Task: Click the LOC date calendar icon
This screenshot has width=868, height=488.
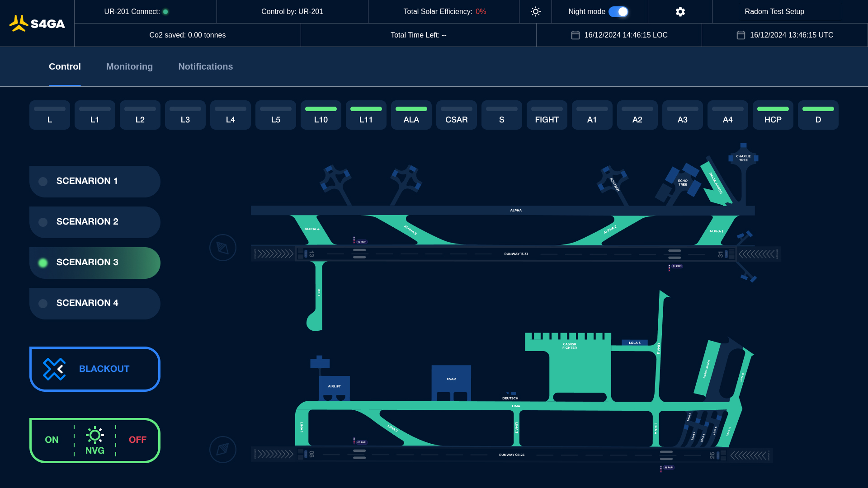Action: [x=576, y=35]
